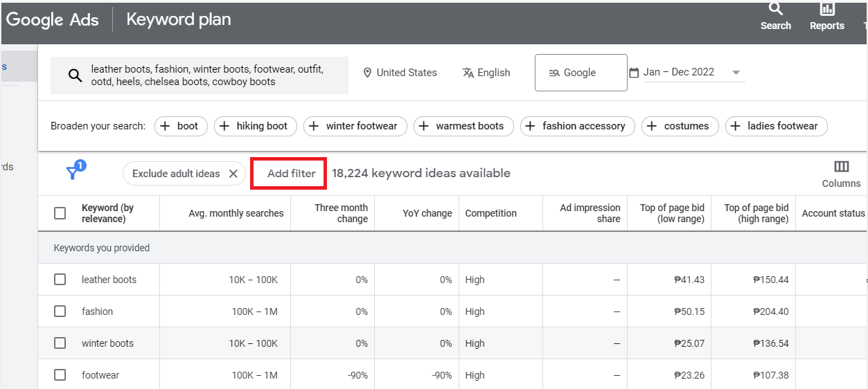This screenshot has width=868, height=389.
Task: Click the '18,224 keyword ideas available' text
Action: point(421,173)
